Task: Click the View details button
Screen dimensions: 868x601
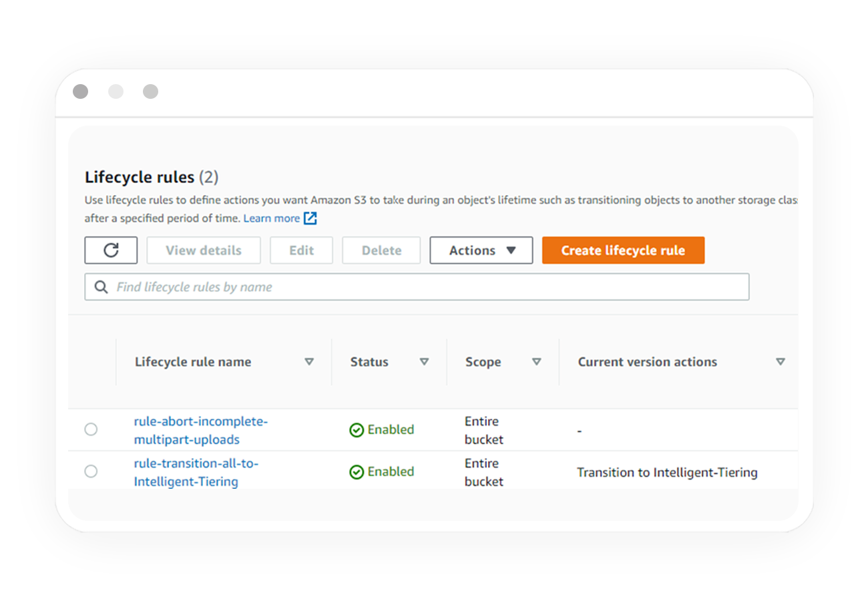Action: [204, 250]
